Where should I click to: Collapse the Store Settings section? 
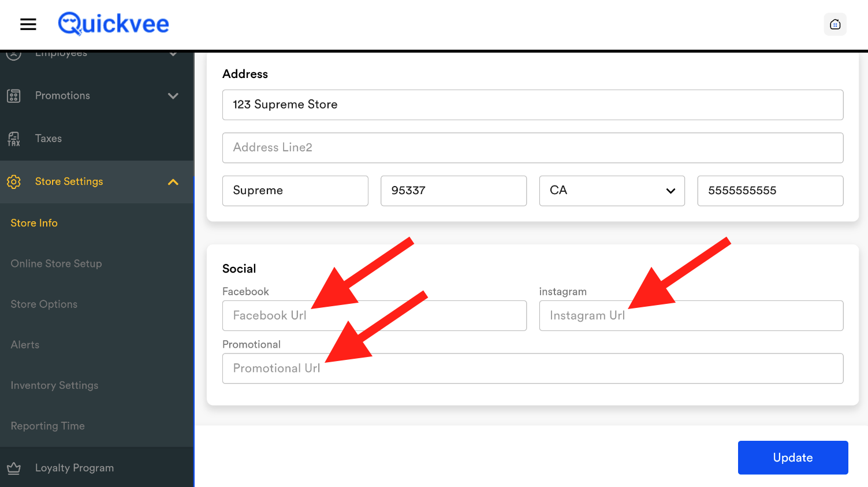pyautogui.click(x=173, y=182)
